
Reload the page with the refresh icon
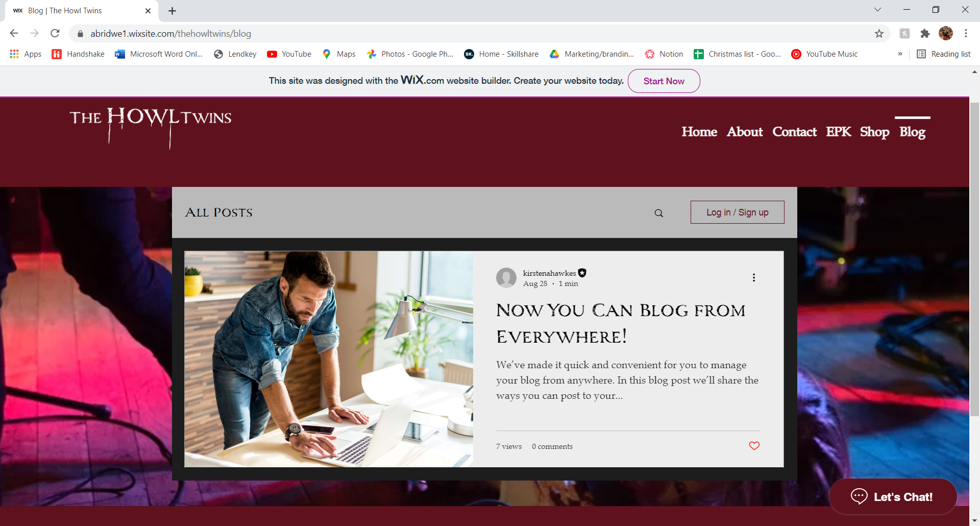point(55,33)
